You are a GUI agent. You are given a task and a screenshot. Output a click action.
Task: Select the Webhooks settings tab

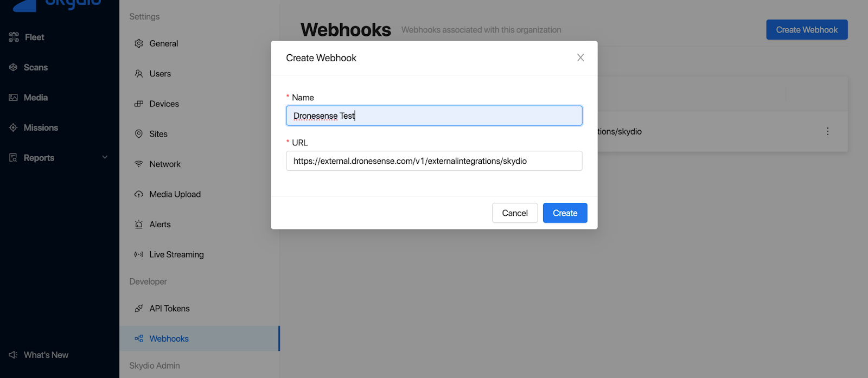[200, 339]
